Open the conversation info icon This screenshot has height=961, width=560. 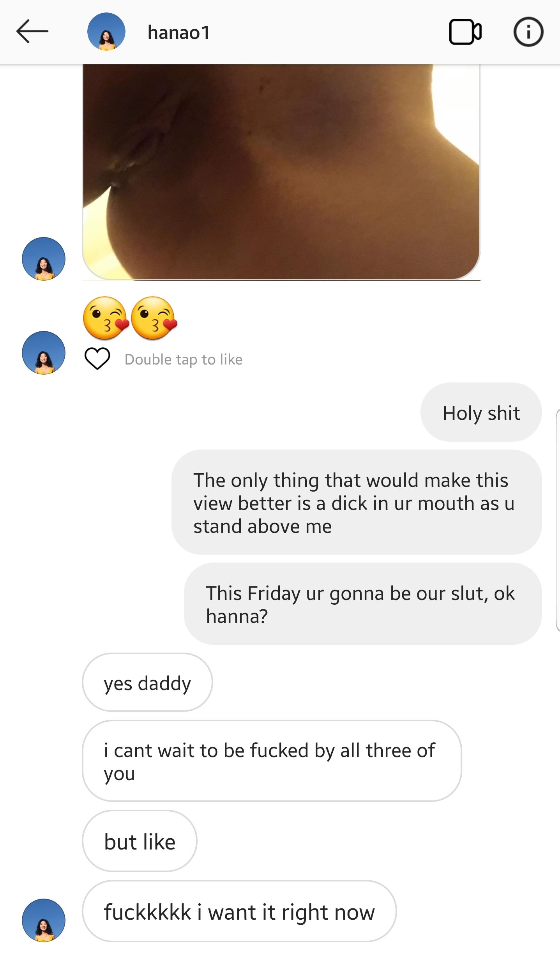(x=528, y=32)
